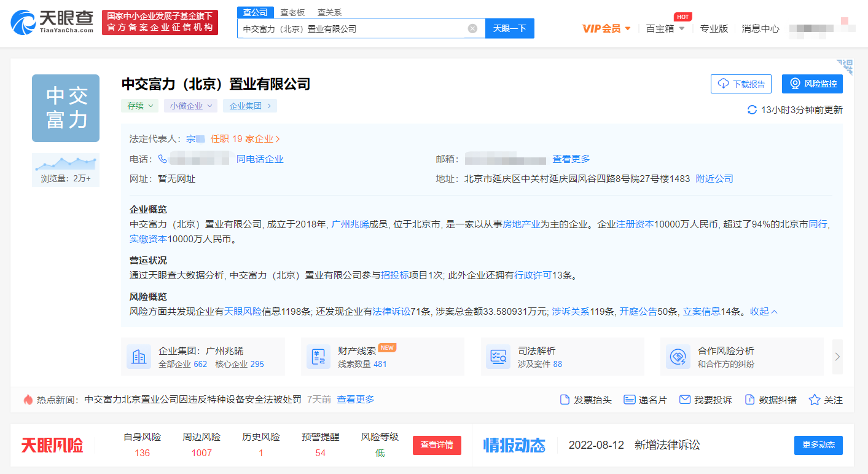This screenshot has width=868, height=474.
Task: Click 全部企业 662 link
Action: point(183,364)
